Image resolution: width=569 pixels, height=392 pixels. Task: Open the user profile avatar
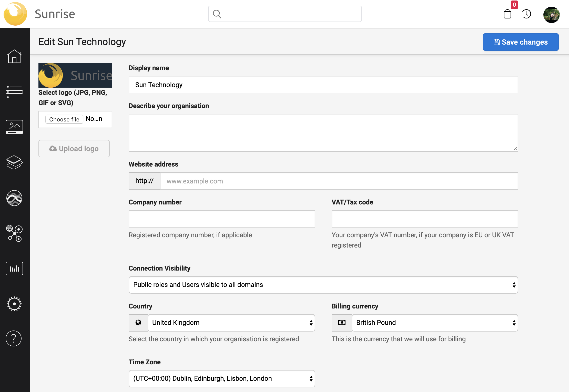point(551,15)
